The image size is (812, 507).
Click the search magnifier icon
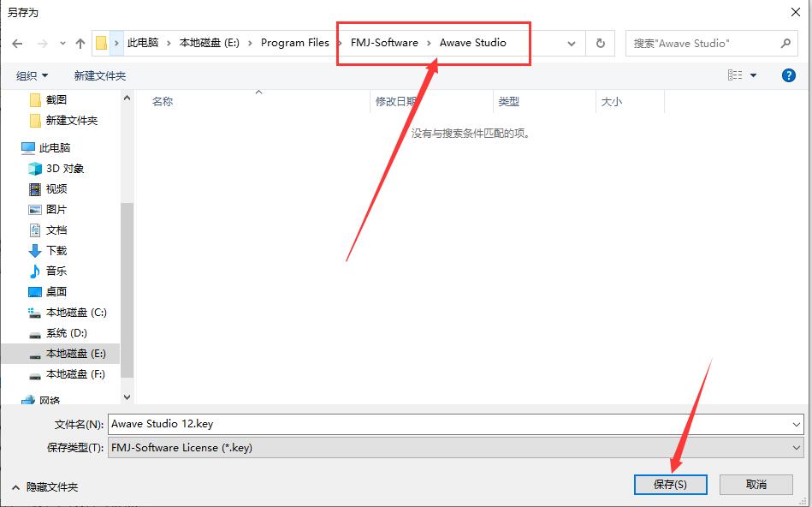coord(786,43)
